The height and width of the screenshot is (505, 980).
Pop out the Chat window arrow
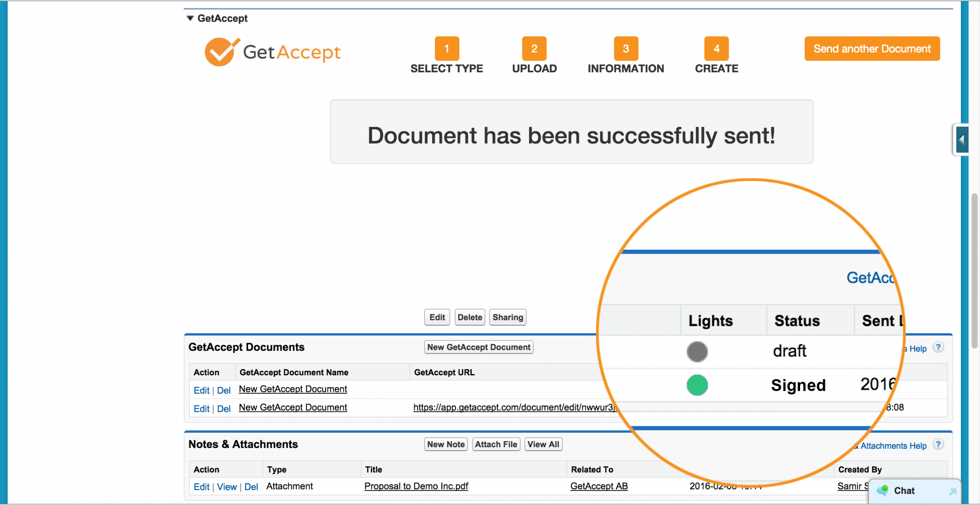click(x=952, y=491)
